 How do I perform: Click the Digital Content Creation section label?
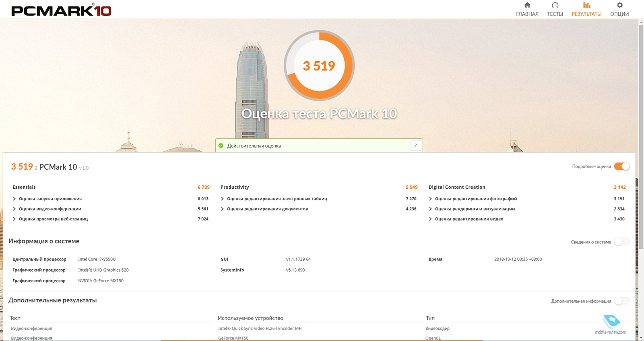457,187
